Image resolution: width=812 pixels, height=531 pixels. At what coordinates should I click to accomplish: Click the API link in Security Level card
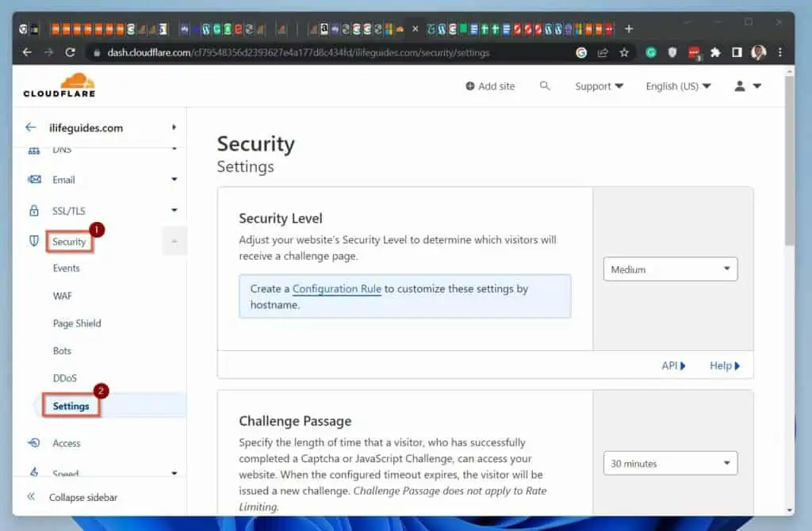click(673, 365)
